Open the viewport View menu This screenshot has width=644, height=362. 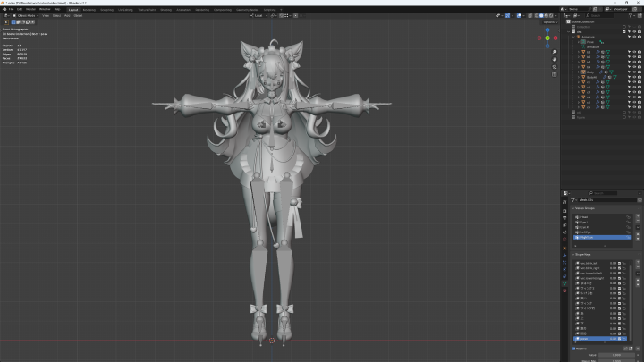pyautogui.click(x=45, y=15)
